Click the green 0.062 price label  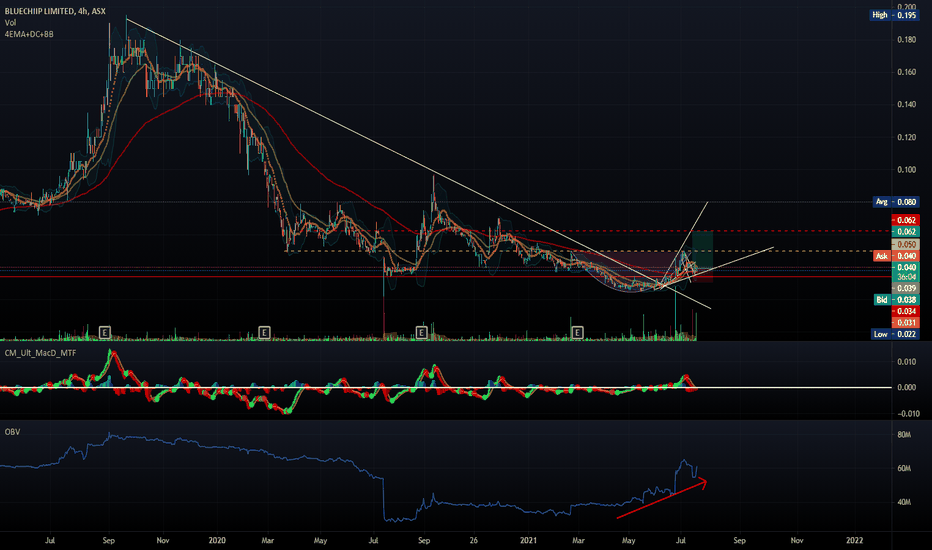coord(905,231)
